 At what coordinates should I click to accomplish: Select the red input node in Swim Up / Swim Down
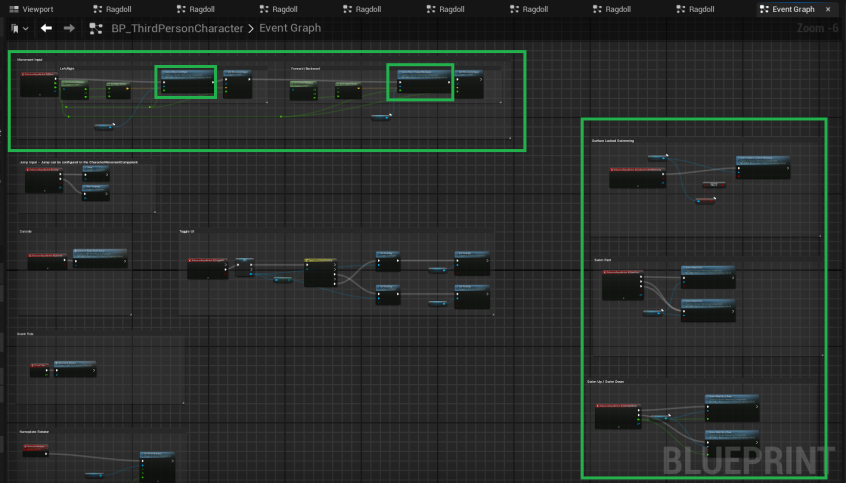coord(618,416)
